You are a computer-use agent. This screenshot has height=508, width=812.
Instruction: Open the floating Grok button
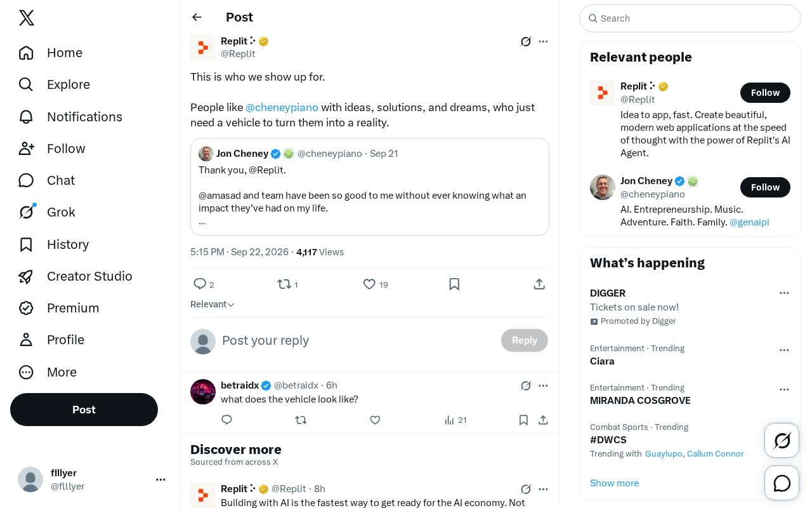coord(782,440)
